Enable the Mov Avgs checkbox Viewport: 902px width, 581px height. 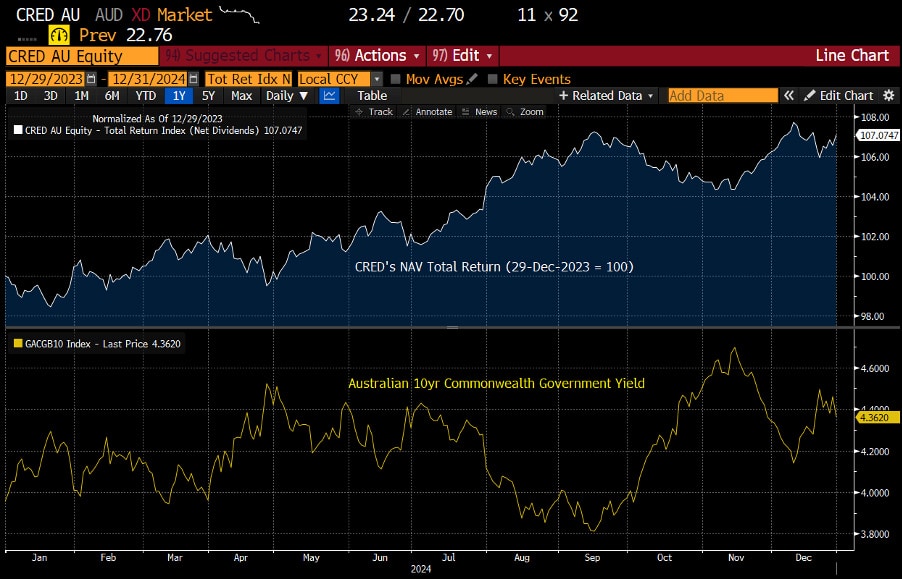(395, 79)
